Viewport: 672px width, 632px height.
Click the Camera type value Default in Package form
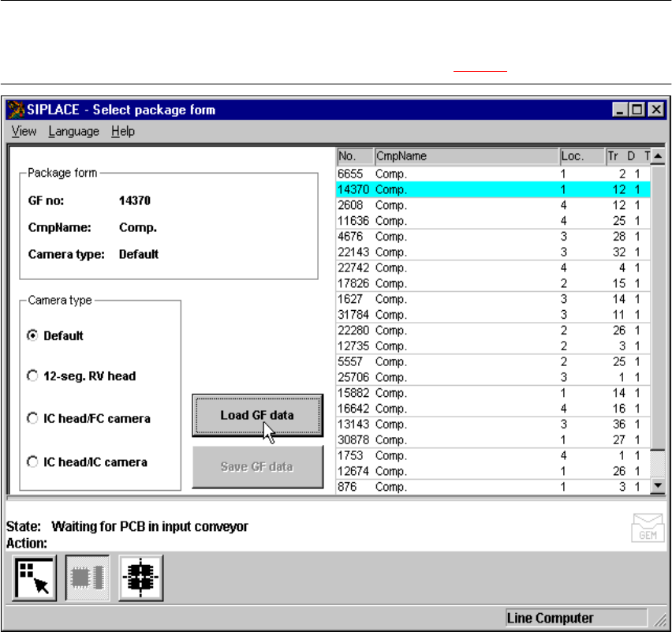(139, 254)
